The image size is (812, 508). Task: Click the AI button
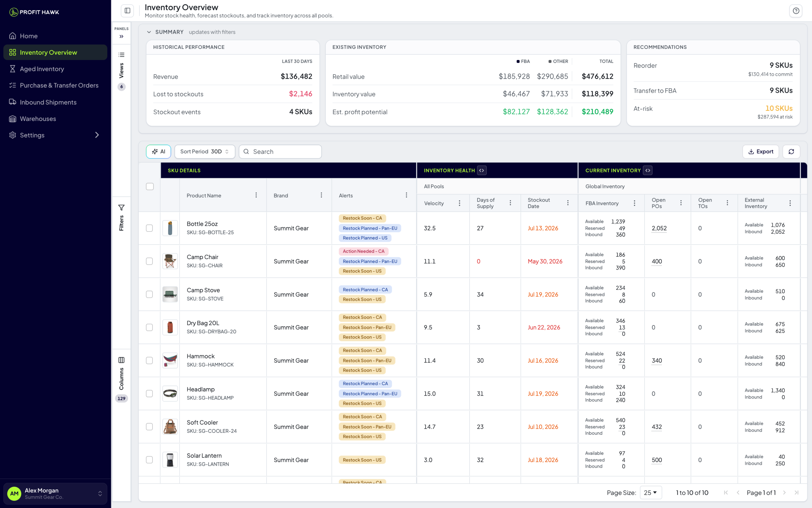click(158, 151)
